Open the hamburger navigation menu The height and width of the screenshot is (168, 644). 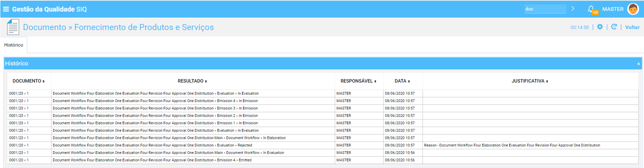pyautogui.click(x=6, y=9)
